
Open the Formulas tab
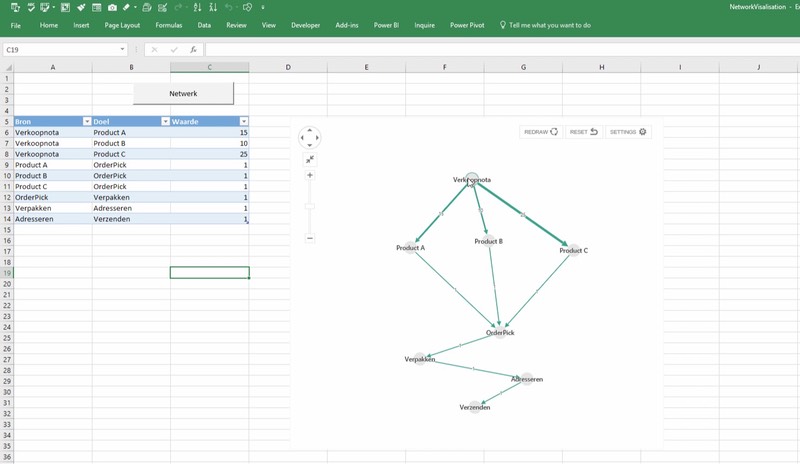pyautogui.click(x=168, y=25)
